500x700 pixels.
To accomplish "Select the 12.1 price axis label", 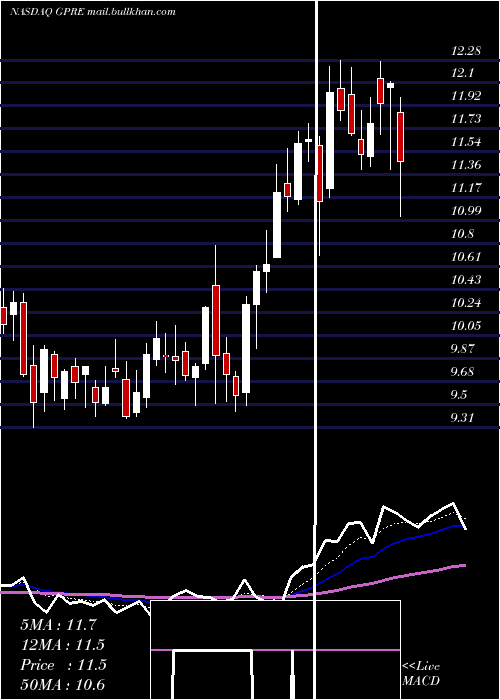I will pos(462,74).
